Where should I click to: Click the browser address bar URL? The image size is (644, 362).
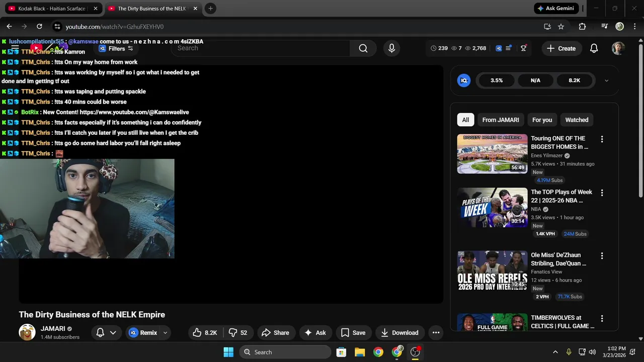point(115,27)
